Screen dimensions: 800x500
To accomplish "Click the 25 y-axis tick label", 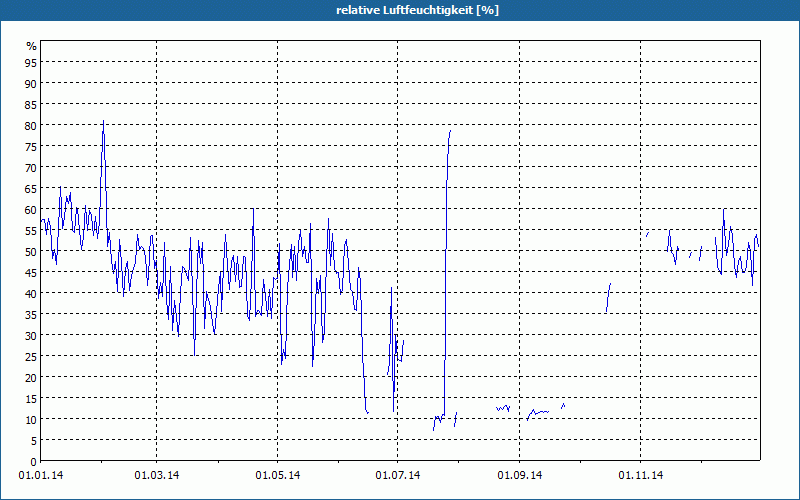I will pyautogui.click(x=31, y=356).
